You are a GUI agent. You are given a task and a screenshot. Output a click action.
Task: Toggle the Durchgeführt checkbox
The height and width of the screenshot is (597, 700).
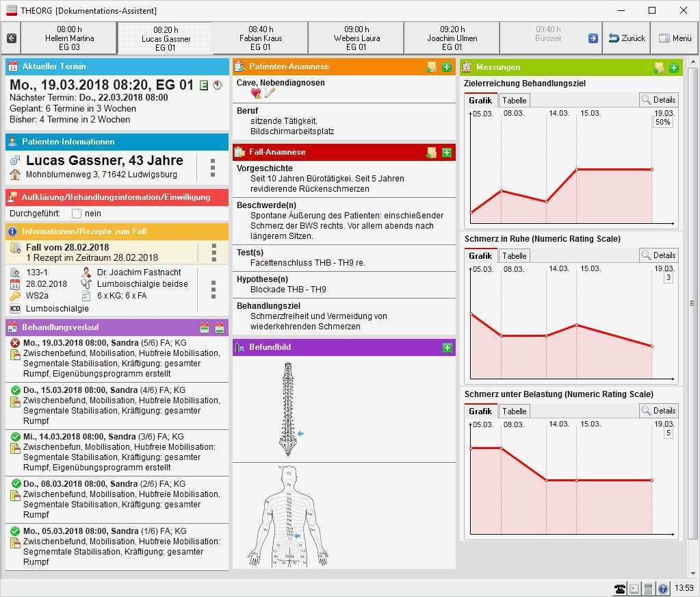pos(77,214)
